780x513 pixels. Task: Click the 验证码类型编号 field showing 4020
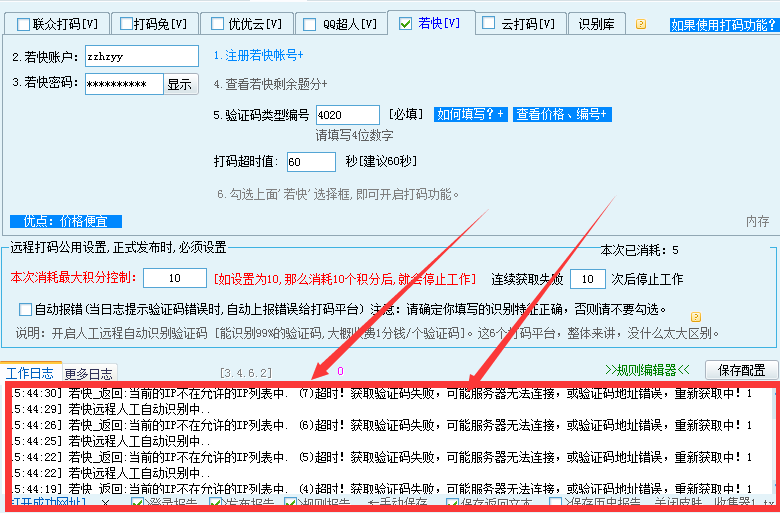click(348, 115)
